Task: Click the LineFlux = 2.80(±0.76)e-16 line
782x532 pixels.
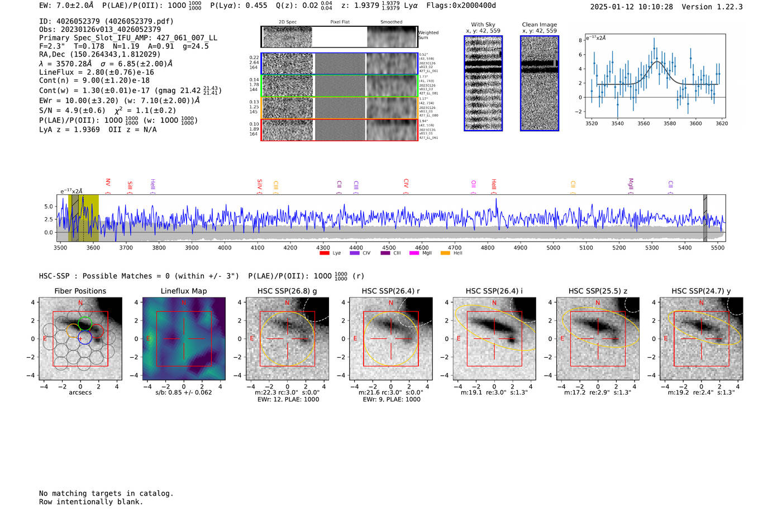Action: (x=96, y=72)
